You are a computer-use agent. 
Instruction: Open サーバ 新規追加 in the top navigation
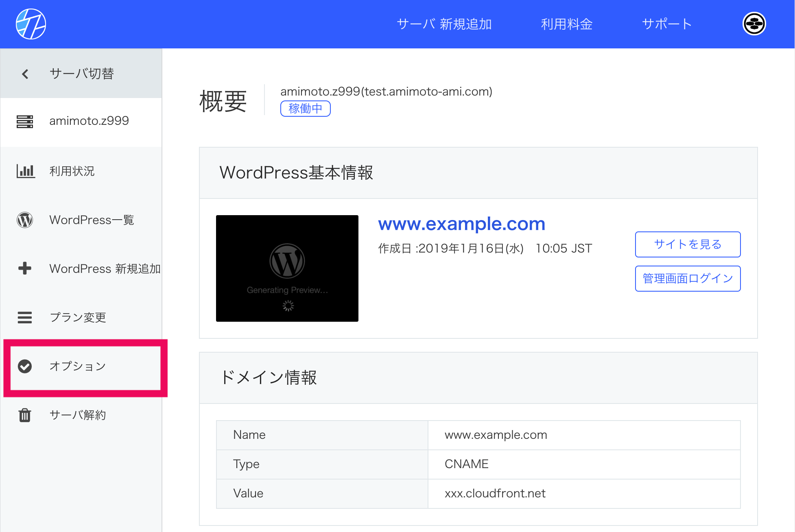444,24
